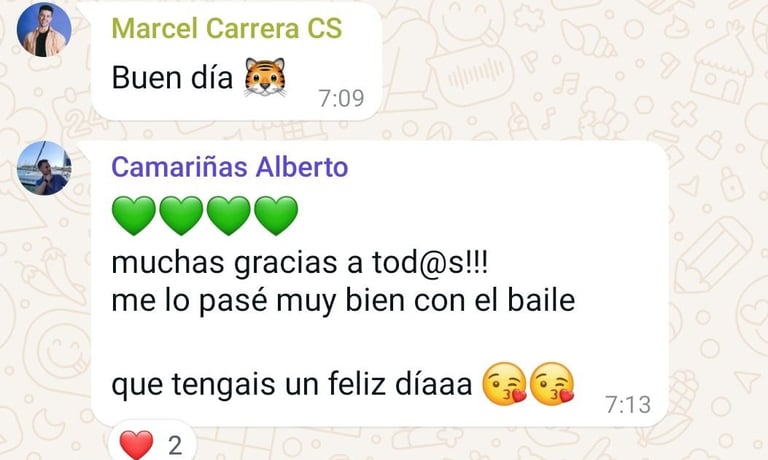Tap the first green heart emoji
The width and height of the screenshot is (768, 460).
[x=134, y=216]
